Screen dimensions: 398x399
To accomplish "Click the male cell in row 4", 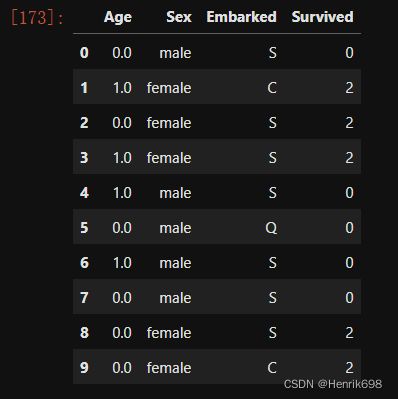I will pos(175,193).
